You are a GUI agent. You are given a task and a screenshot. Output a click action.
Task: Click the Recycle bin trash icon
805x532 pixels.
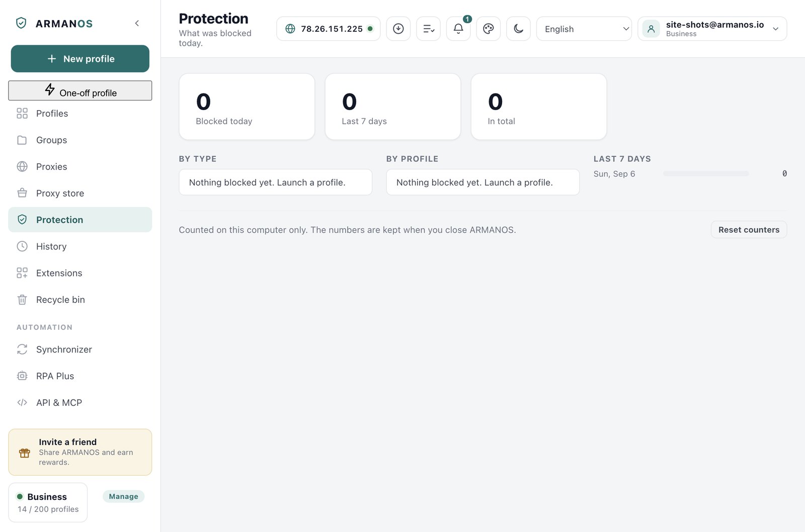pos(22,300)
